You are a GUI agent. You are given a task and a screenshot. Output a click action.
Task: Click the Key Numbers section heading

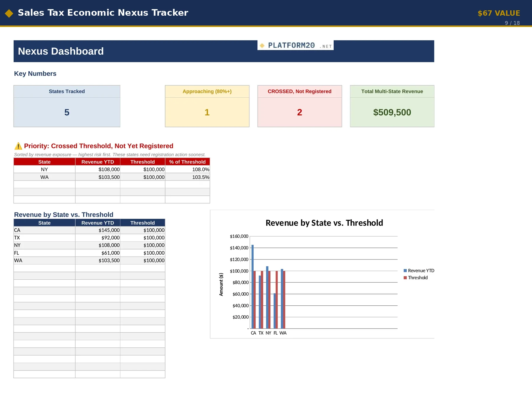tap(35, 74)
